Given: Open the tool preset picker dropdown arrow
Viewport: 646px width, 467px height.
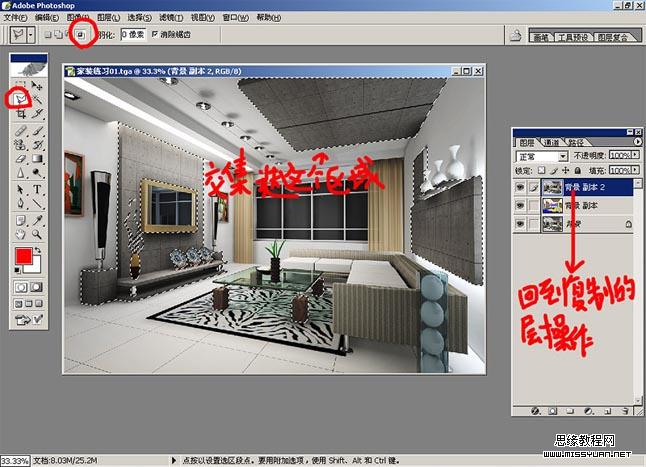Looking at the screenshot, I should 32,34.
